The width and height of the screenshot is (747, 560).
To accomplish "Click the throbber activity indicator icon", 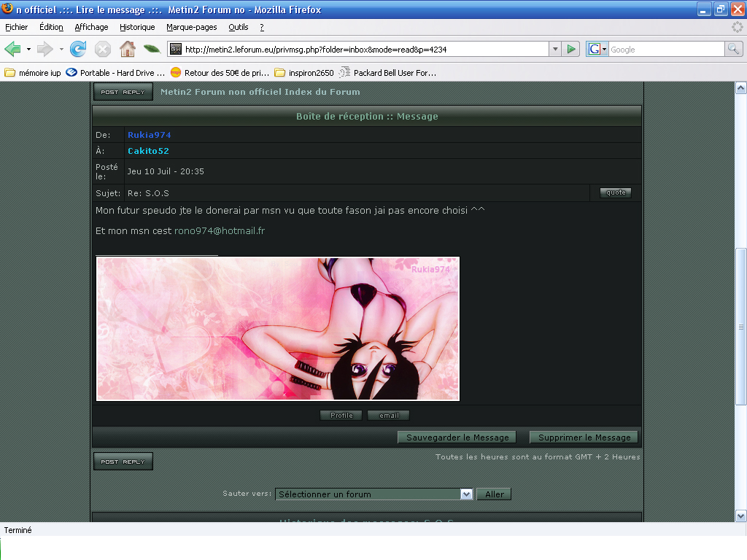I will [x=737, y=27].
